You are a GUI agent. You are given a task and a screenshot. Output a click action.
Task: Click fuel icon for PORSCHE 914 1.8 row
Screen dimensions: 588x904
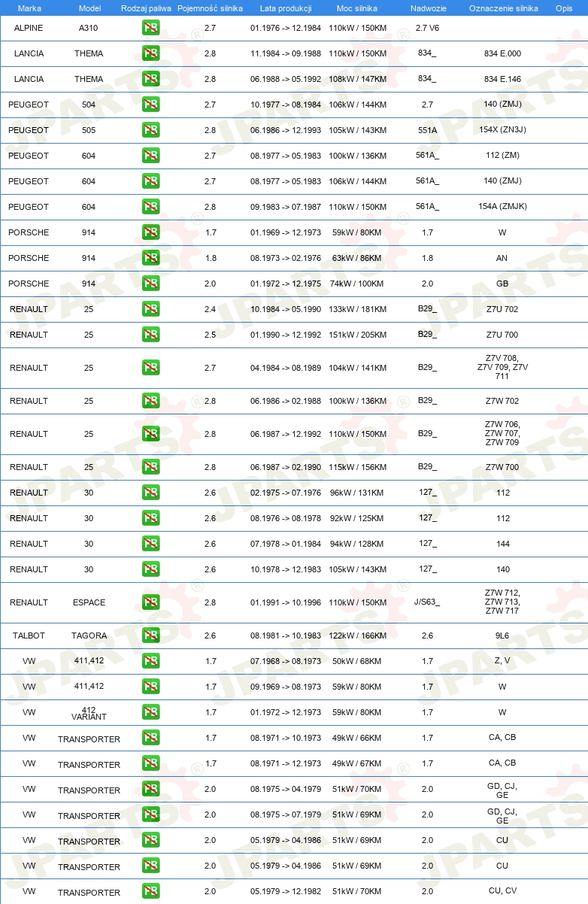tap(150, 258)
